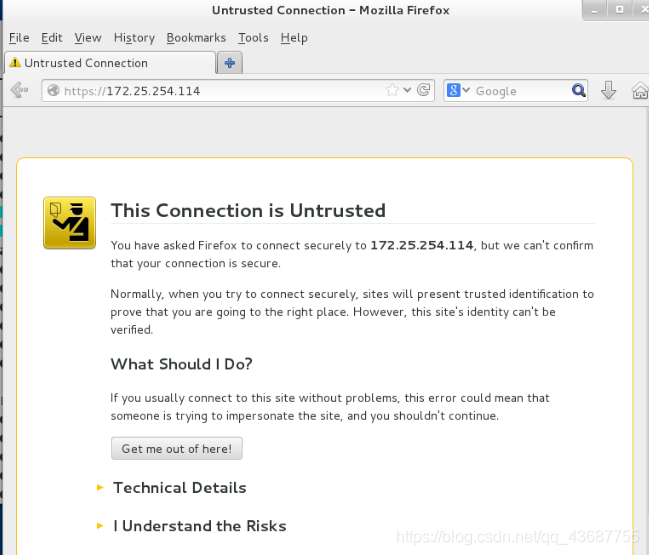Bookmark this page with the star icon
The width and height of the screenshot is (649, 555).
392,90
